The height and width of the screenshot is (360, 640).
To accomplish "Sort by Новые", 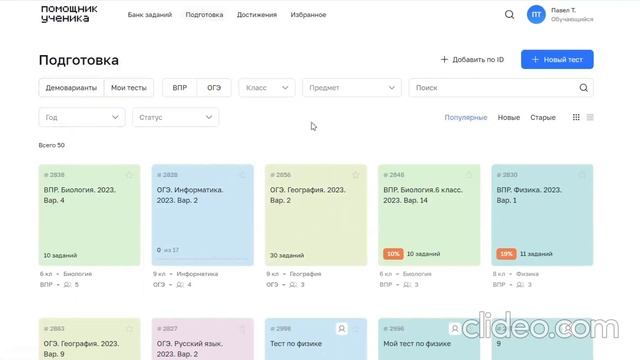I will [x=509, y=118].
